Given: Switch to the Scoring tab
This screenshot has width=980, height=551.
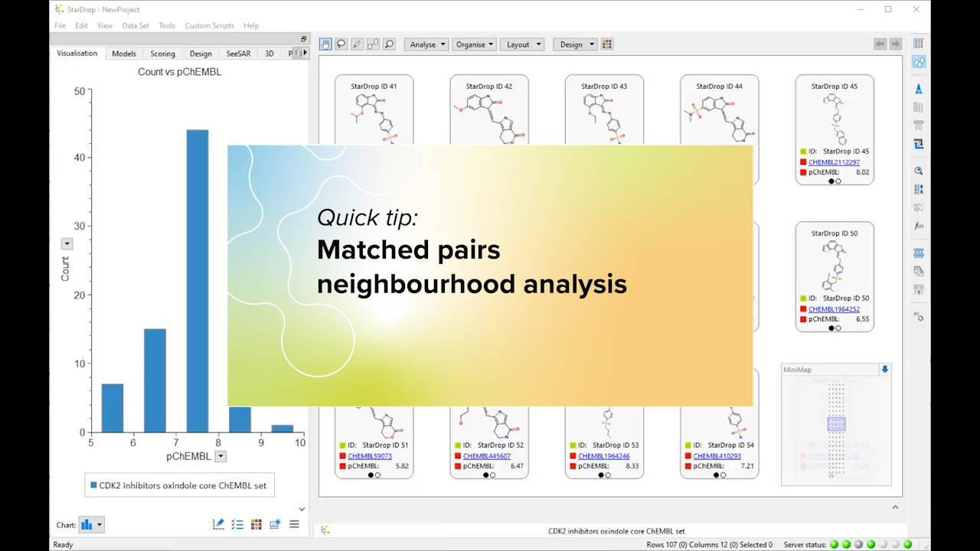Looking at the screenshot, I should (x=162, y=54).
